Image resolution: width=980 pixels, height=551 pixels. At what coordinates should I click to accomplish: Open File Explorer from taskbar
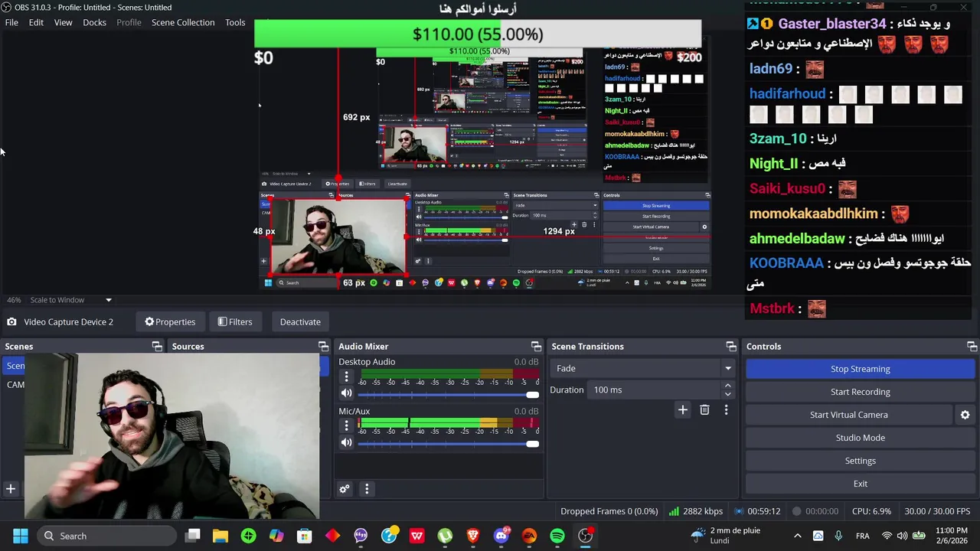(220, 536)
